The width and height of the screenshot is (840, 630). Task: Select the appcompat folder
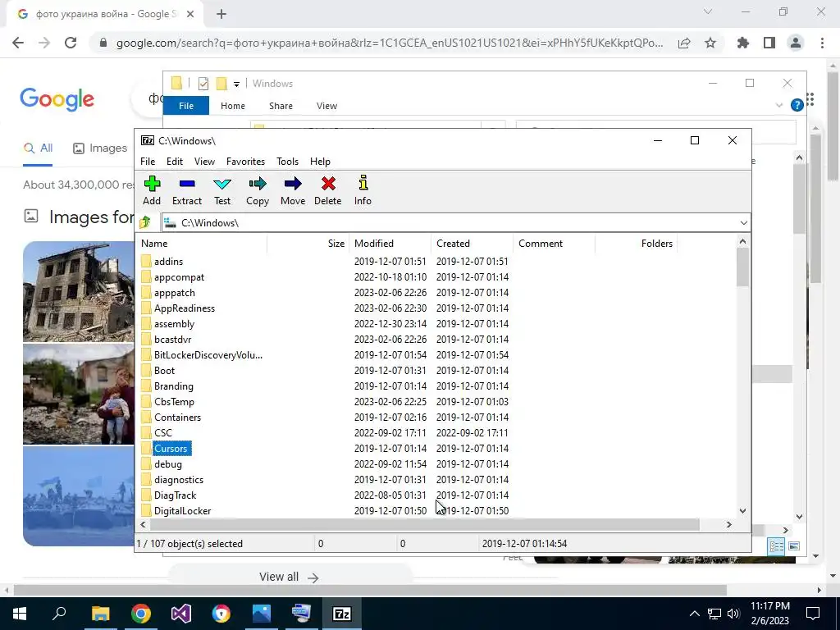179,277
